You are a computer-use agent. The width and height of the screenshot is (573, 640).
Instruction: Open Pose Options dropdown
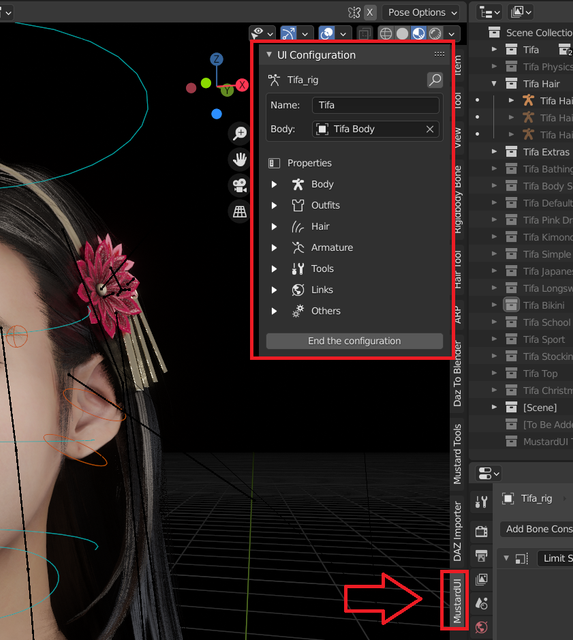point(422,13)
